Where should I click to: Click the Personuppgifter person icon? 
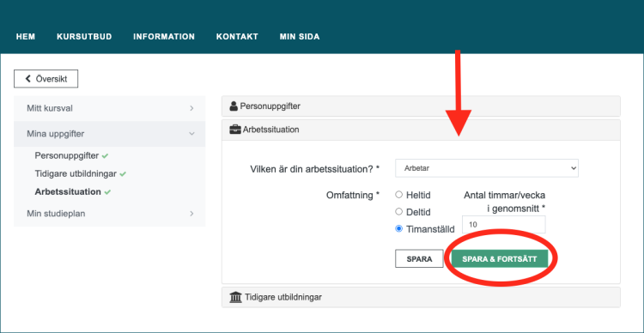234,106
